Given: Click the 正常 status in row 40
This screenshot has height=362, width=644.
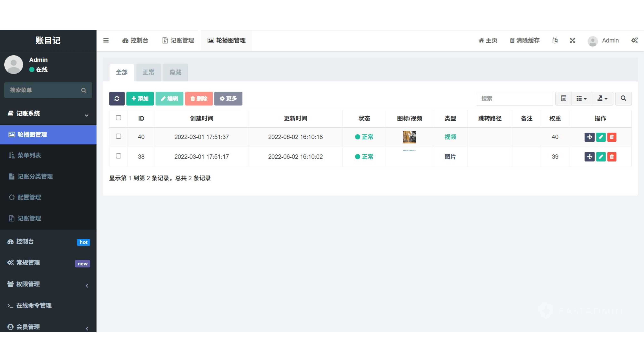Looking at the screenshot, I should coord(364,137).
